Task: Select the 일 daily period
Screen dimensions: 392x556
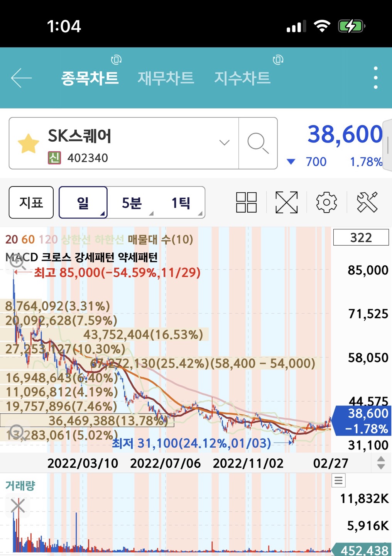Action: tap(83, 202)
